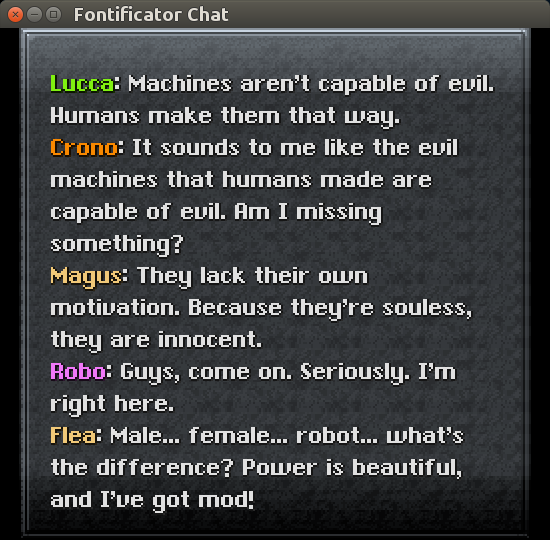Screen dimensions: 550x540
Task: Click the line 'machines that humans made are'
Action: (241, 180)
